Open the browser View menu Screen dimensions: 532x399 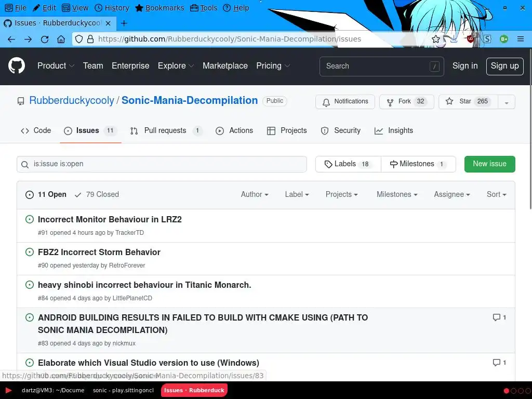(x=75, y=8)
